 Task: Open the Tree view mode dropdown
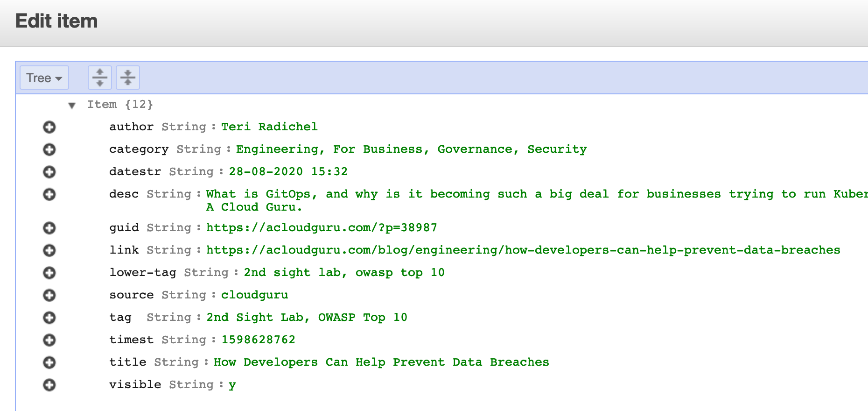(44, 78)
